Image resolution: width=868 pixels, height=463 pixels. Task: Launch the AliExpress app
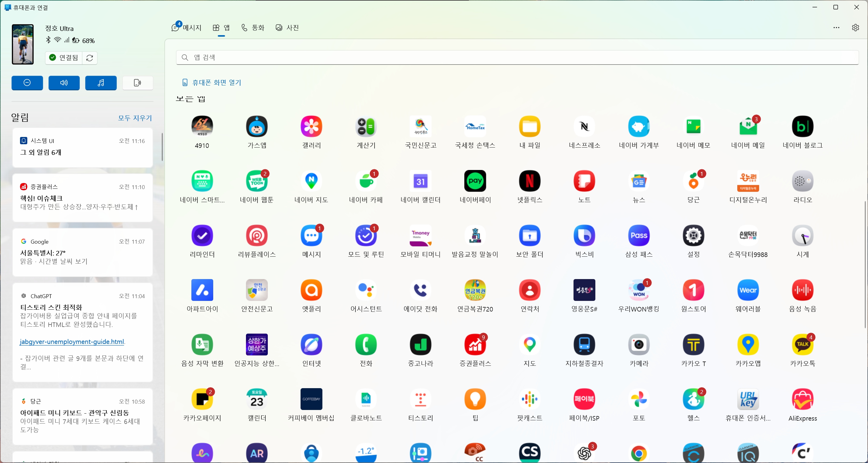click(802, 399)
